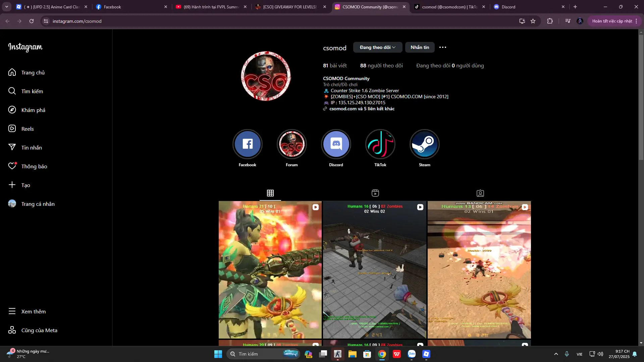
Task: Click Hoàn tất việc cập nhật button
Action: point(614,21)
